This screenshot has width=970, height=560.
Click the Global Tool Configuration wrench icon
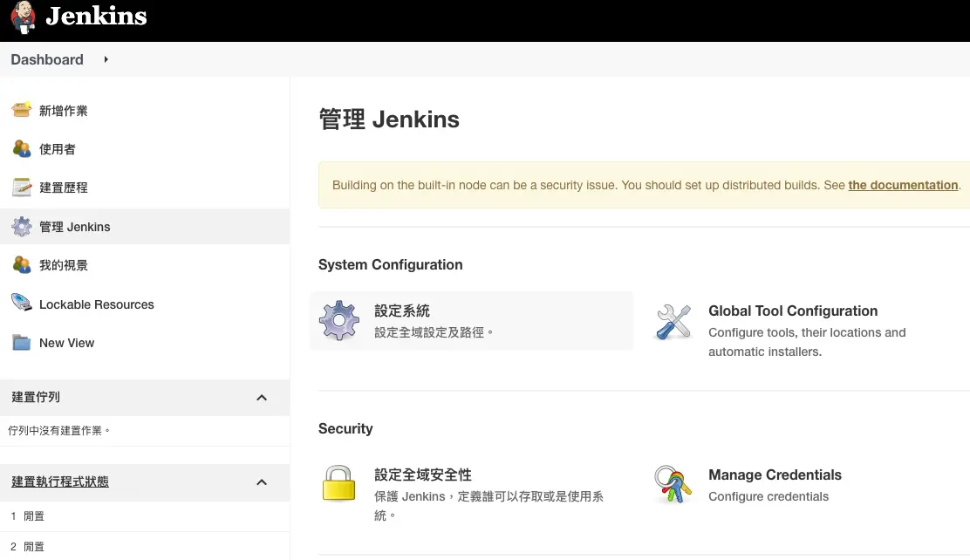pyautogui.click(x=673, y=320)
